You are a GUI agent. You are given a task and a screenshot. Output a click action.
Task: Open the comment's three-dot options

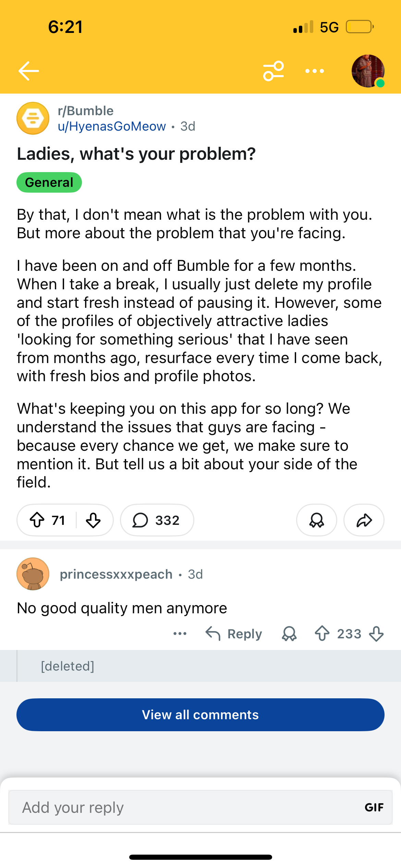tap(180, 634)
